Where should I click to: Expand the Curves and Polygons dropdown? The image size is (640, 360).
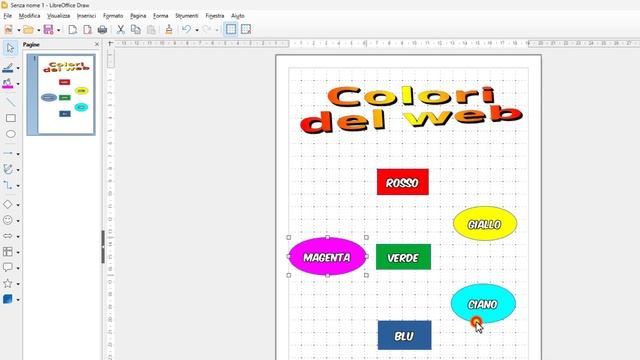(18, 170)
